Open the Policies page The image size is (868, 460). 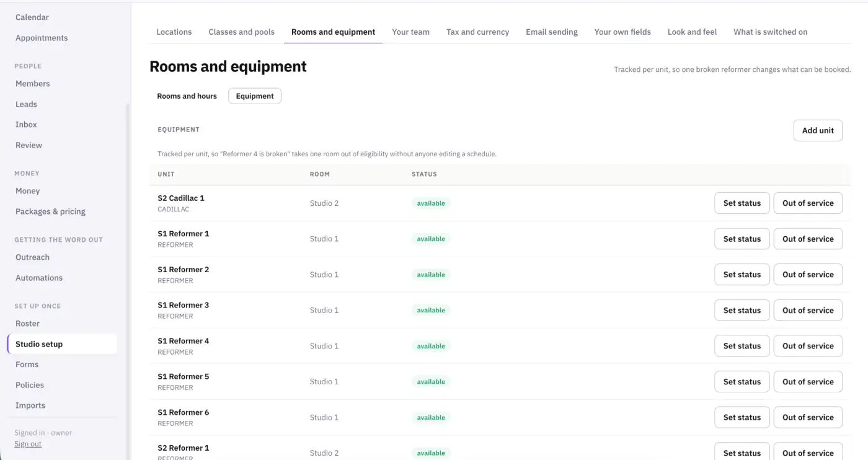click(30, 385)
